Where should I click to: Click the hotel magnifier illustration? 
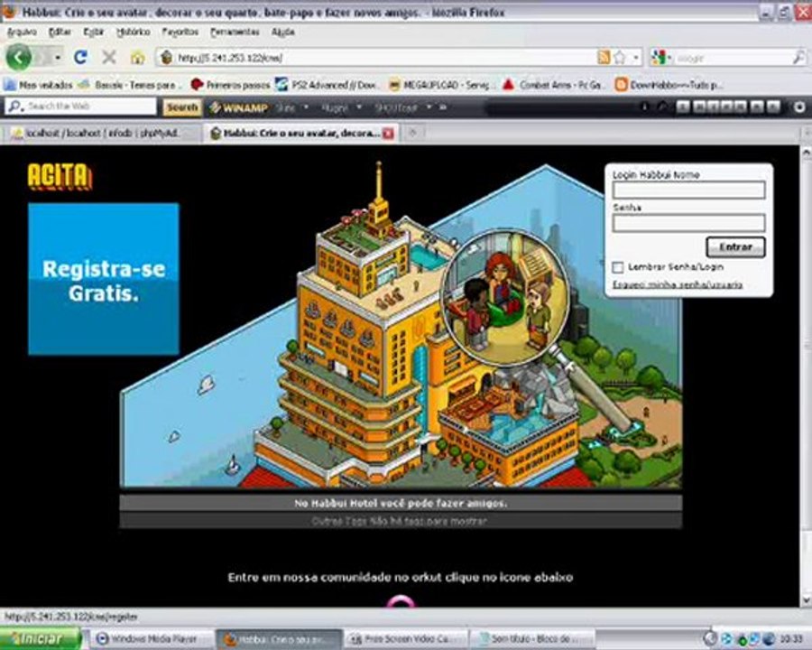pyautogui.click(x=505, y=298)
